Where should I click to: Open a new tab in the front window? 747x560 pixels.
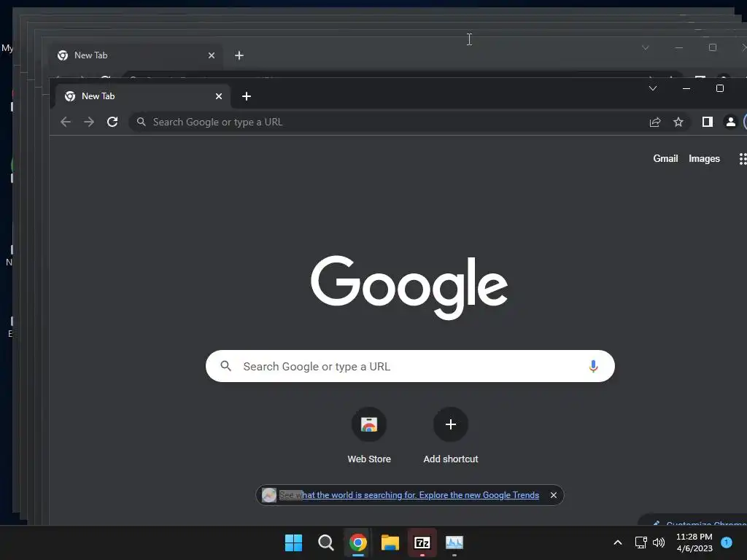(247, 96)
